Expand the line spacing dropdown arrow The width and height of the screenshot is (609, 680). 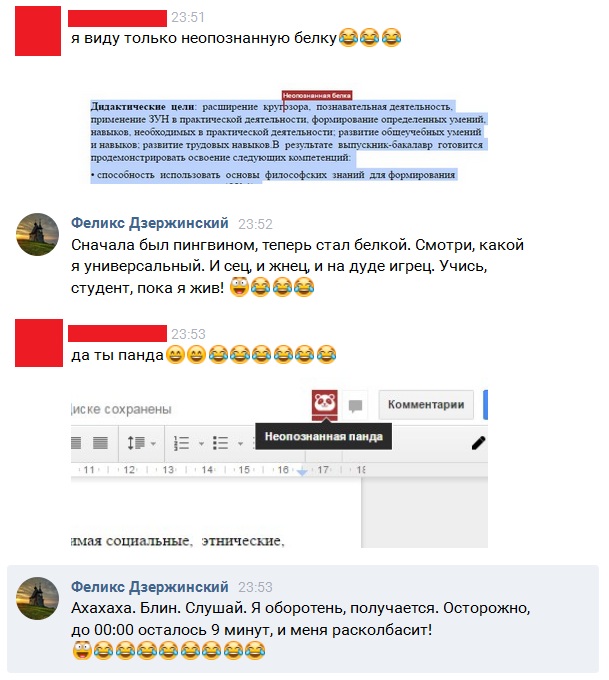point(153,444)
